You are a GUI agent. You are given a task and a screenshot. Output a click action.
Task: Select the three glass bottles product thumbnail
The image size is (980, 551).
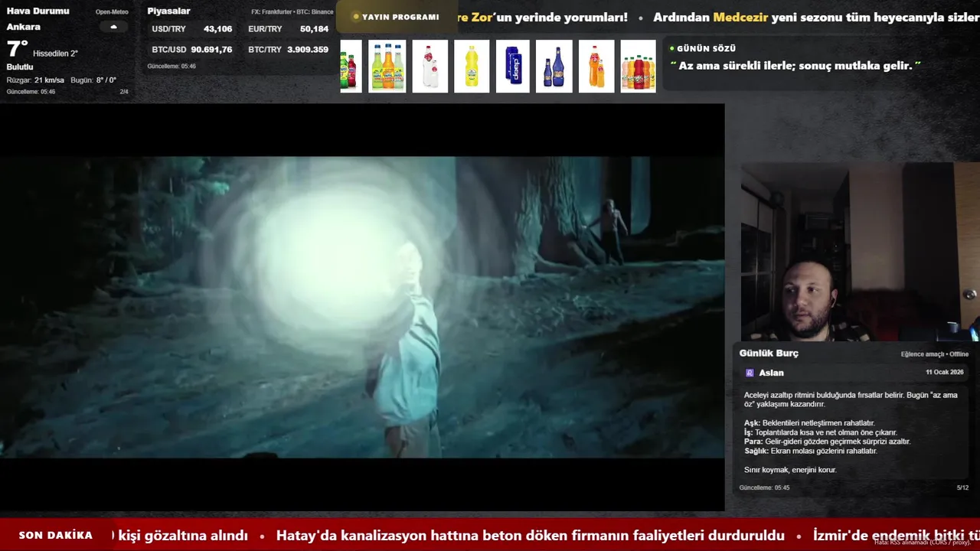387,67
